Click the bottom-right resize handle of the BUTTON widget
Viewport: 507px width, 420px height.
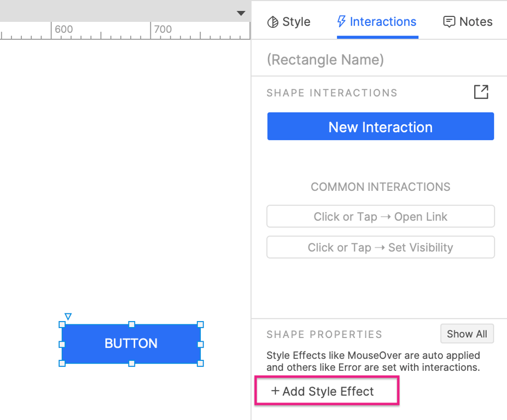[x=200, y=363]
